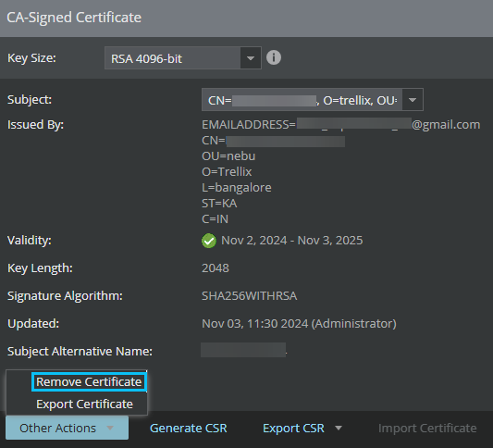Image resolution: width=493 pixels, height=448 pixels.
Task: Click the L=bangalore line
Action: [237, 188]
